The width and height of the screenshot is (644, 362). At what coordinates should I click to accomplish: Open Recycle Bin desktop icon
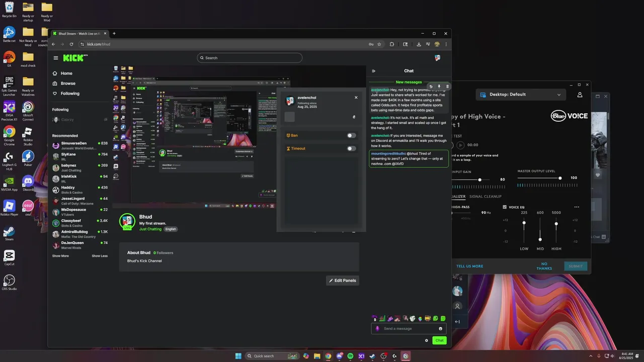pos(9,10)
